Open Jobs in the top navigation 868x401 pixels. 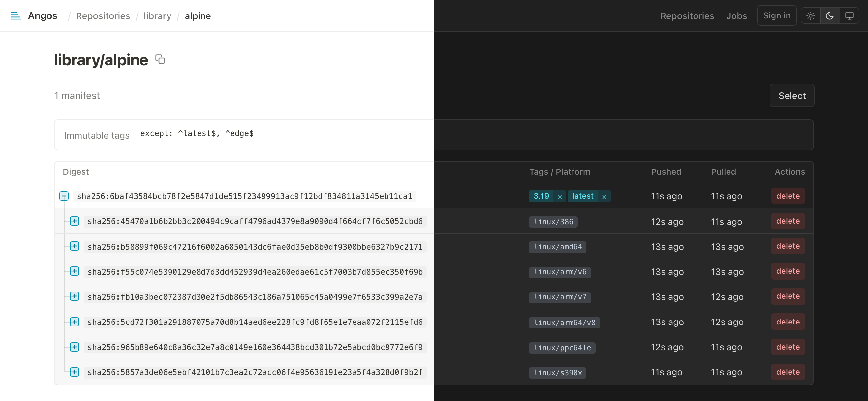point(737,16)
